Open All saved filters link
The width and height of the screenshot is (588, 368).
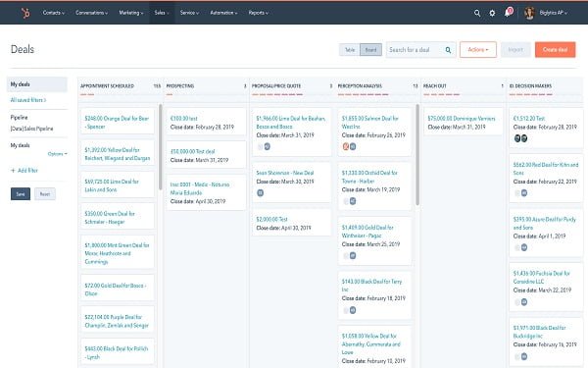point(28,100)
